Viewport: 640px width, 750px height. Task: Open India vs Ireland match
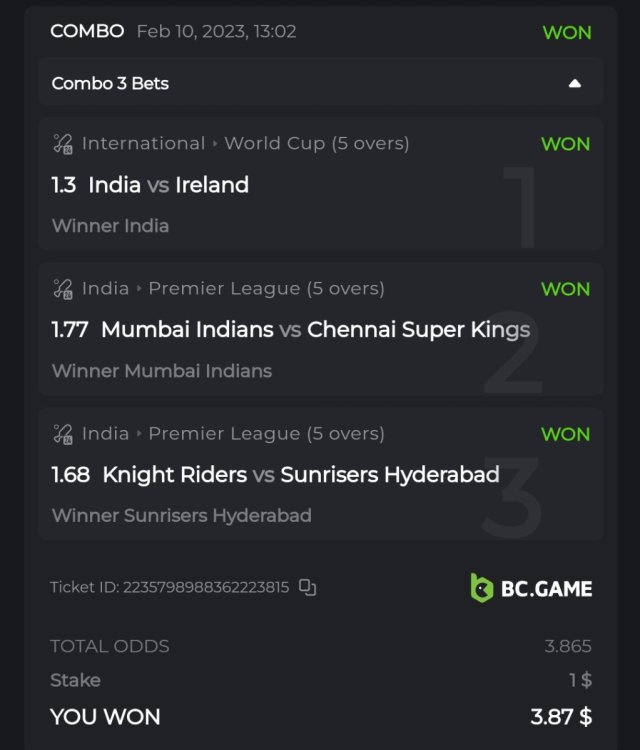point(167,185)
